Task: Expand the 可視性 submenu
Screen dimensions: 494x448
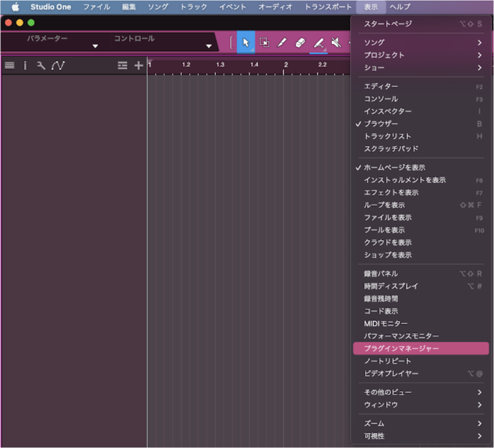Action: (x=421, y=436)
